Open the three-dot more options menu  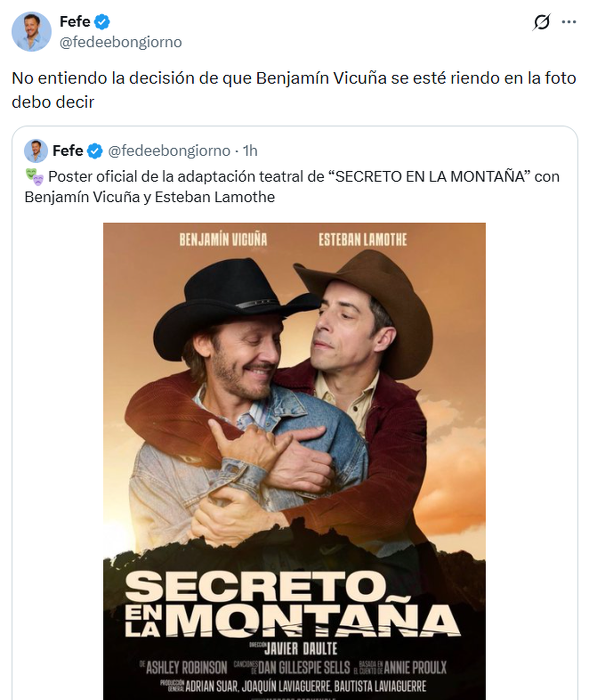pyautogui.click(x=569, y=22)
